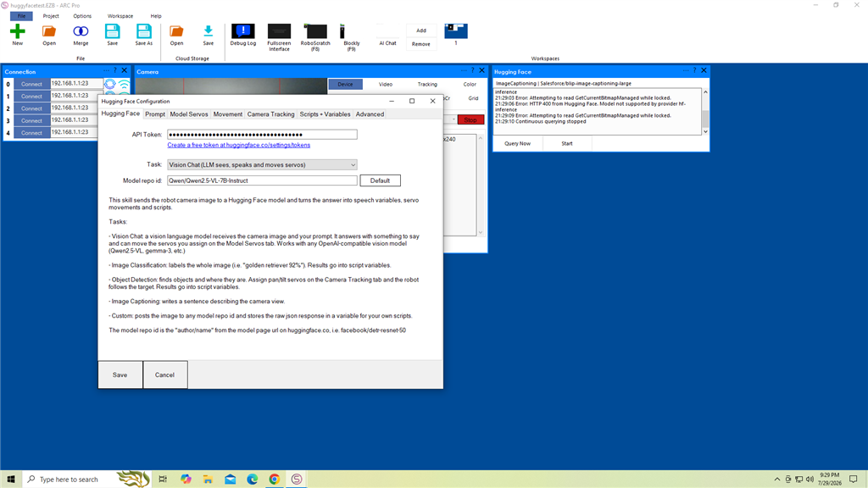Screen dimensions: 868x488
Task: Click the Model repo id field
Action: pyautogui.click(x=262, y=180)
